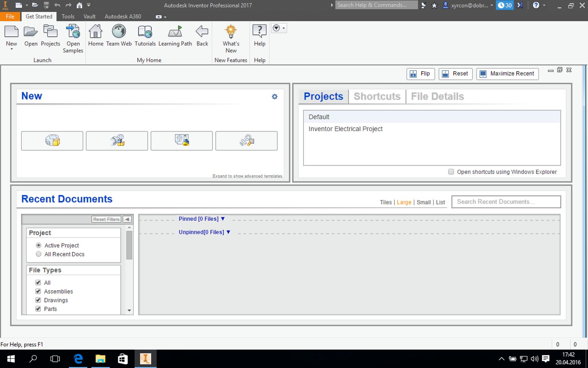Toggle All file types checkbox
This screenshot has width=588, height=368.
[38, 282]
